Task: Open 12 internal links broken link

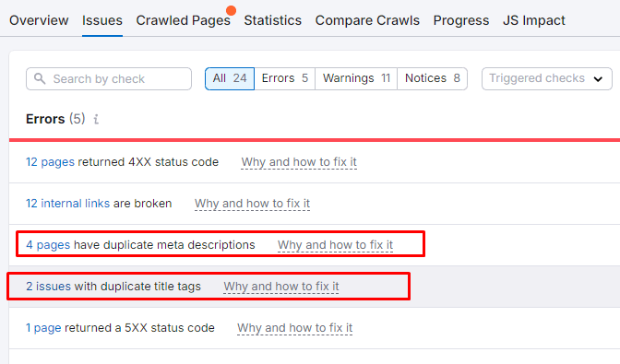Action: tap(67, 204)
